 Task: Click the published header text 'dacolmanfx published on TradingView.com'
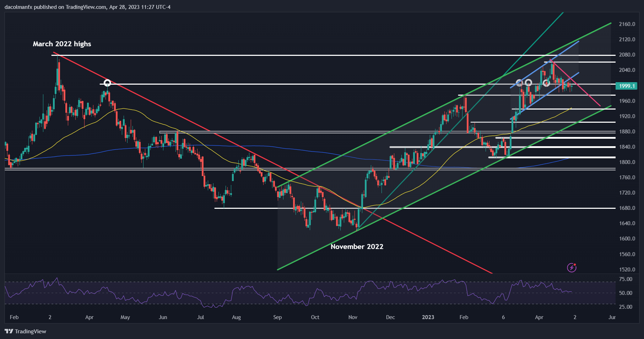55,7
